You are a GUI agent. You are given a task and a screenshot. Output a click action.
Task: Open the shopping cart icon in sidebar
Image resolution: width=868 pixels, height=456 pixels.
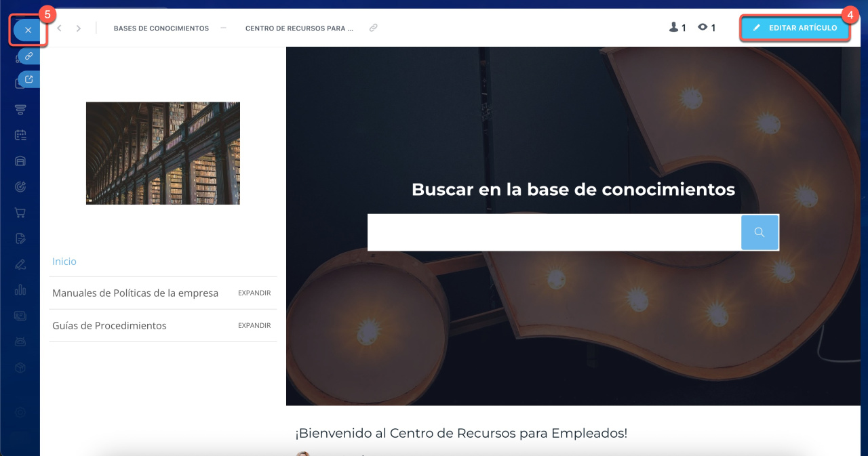click(x=20, y=213)
